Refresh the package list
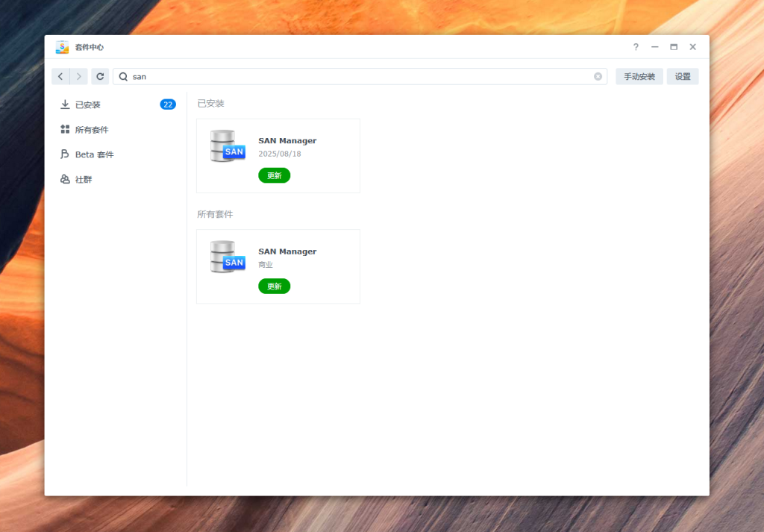Viewport: 764px width, 532px height. tap(100, 76)
